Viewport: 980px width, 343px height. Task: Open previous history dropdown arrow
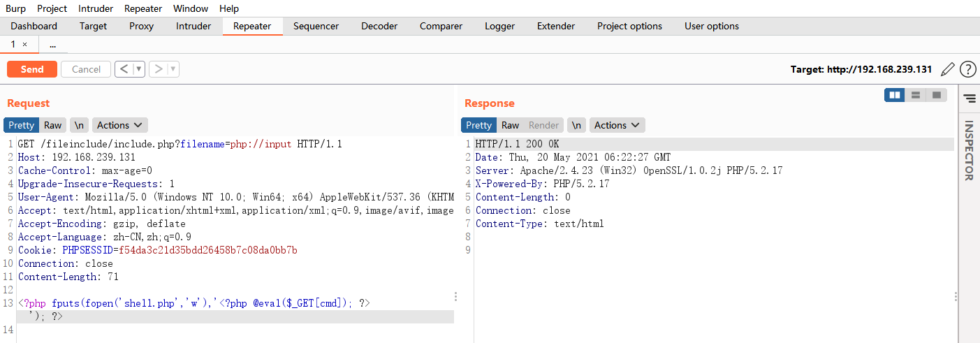pyautogui.click(x=138, y=69)
